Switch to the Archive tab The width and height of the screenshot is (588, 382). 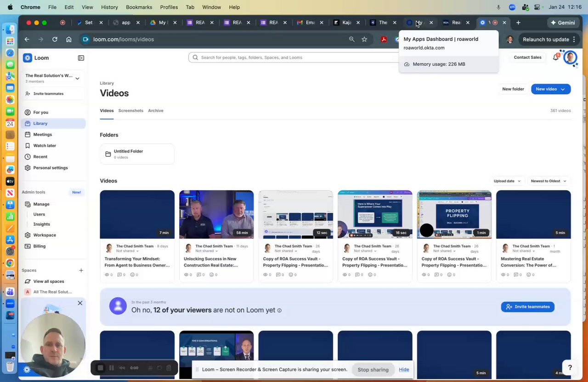(156, 111)
